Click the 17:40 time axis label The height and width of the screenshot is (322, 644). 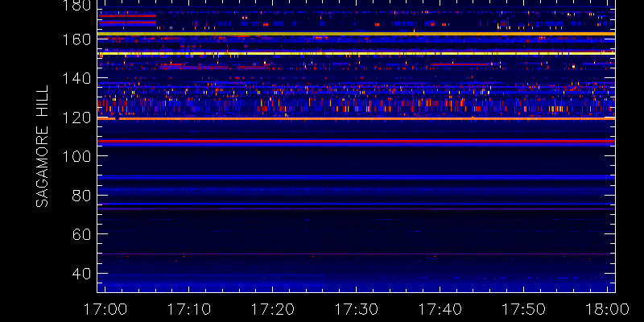tap(440, 309)
